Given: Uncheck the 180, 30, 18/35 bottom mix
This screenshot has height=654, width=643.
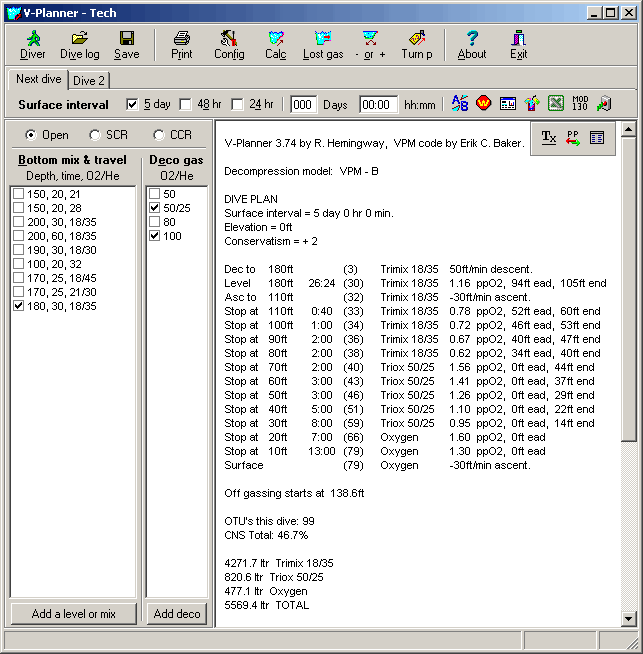Looking at the screenshot, I should pos(18,307).
